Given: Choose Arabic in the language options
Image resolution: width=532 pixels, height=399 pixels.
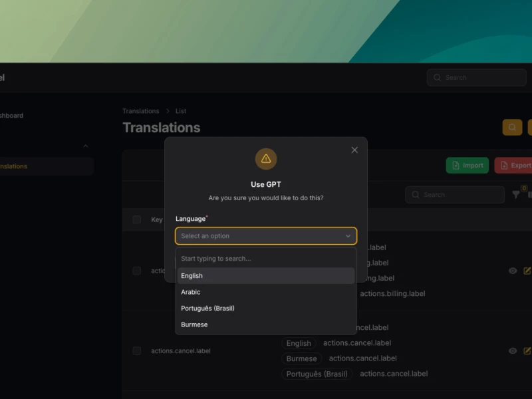Looking at the screenshot, I should click(x=266, y=292).
